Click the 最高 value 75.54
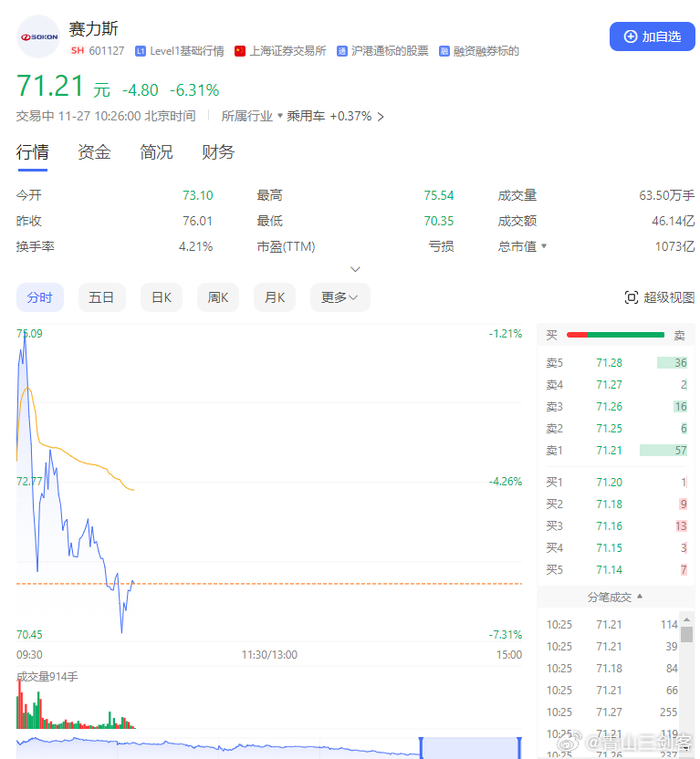700x759 pixels. [x=439, y=195]
